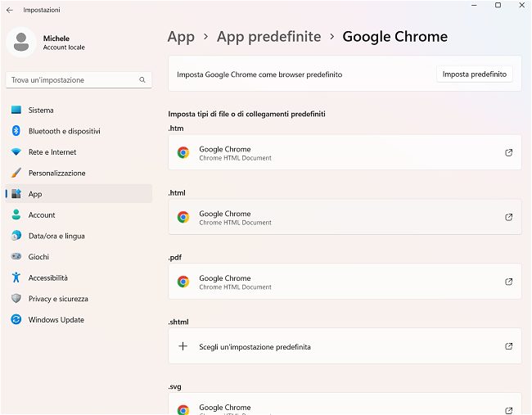Change default app for .htm
The width and height of the screenshot is (532, 415).
[345, 152]
